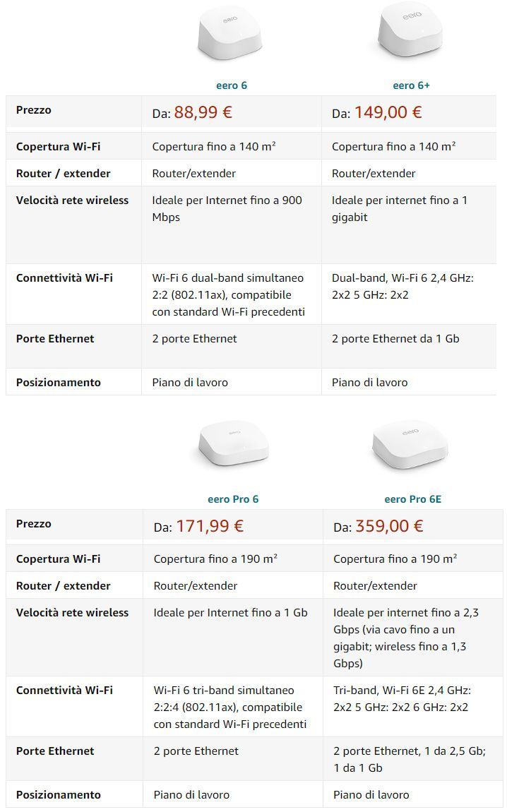Click the "Ideale per internet fino a 1 gigabit" cell
The image size is (507, 812).
point(400,209)
